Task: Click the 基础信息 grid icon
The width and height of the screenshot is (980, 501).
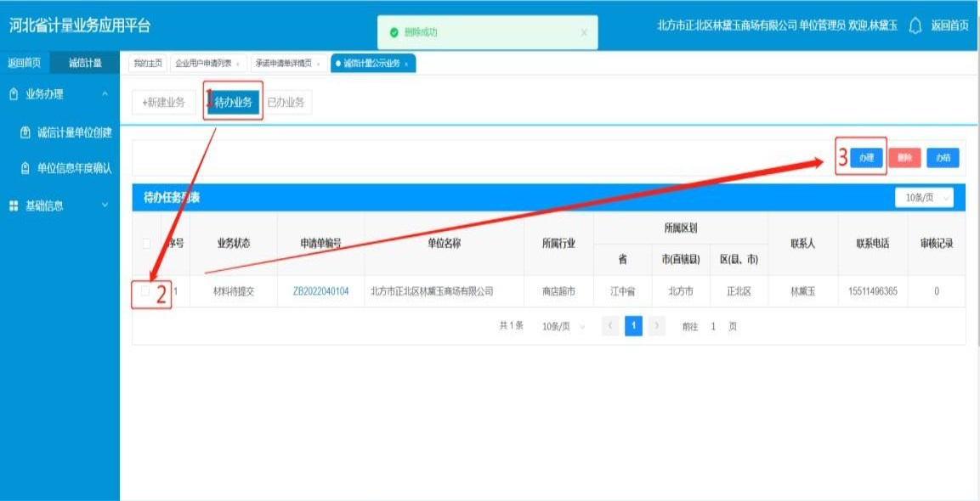Action: 14,205
